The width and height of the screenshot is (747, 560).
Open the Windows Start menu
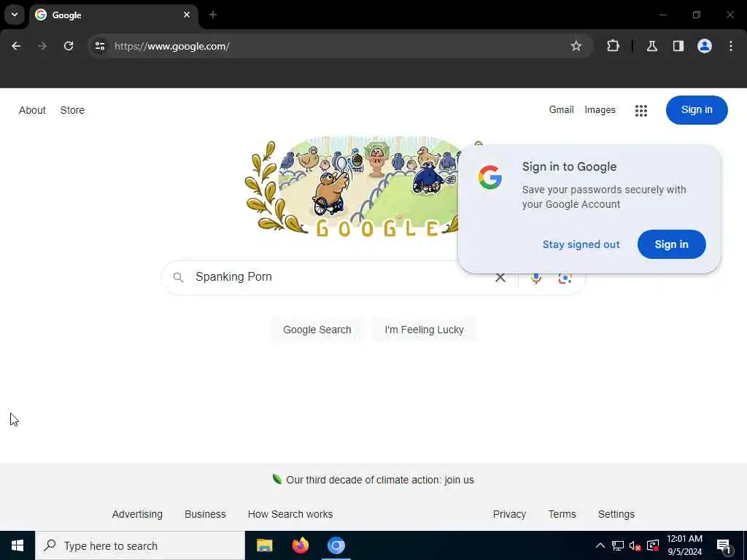point(18,545)
